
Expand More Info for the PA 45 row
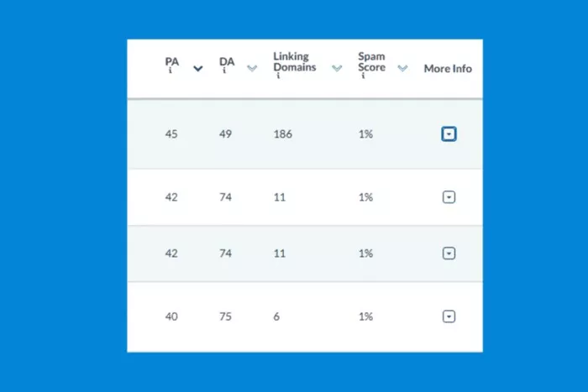pos(449,134)
